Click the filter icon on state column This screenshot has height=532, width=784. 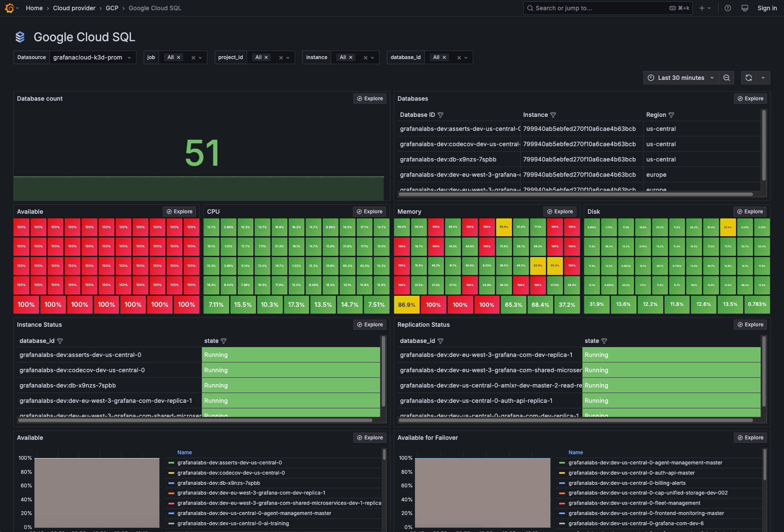[x=224, y=341]
